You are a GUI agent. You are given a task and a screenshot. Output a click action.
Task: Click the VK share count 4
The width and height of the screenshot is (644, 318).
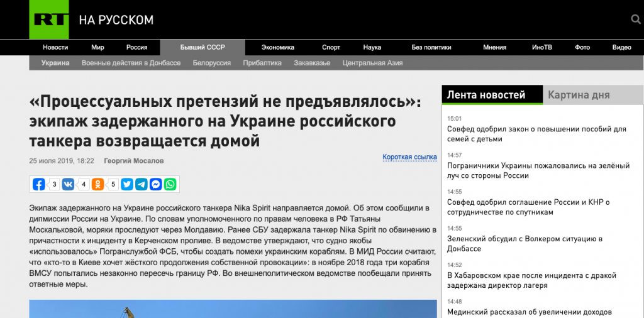tap(84, 184)
